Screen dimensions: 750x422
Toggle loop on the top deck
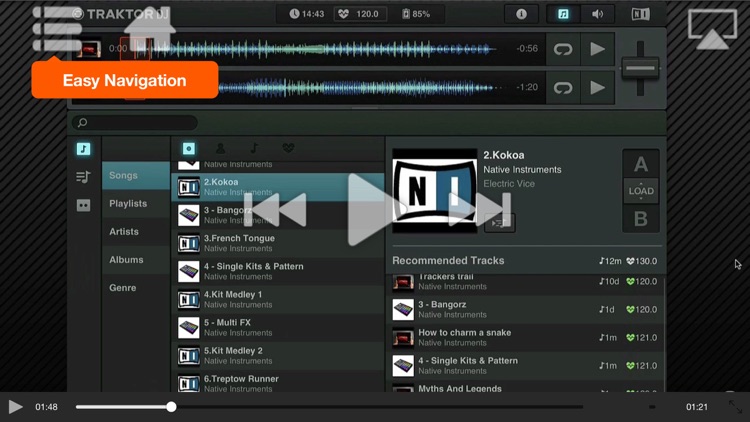(563, 49)
